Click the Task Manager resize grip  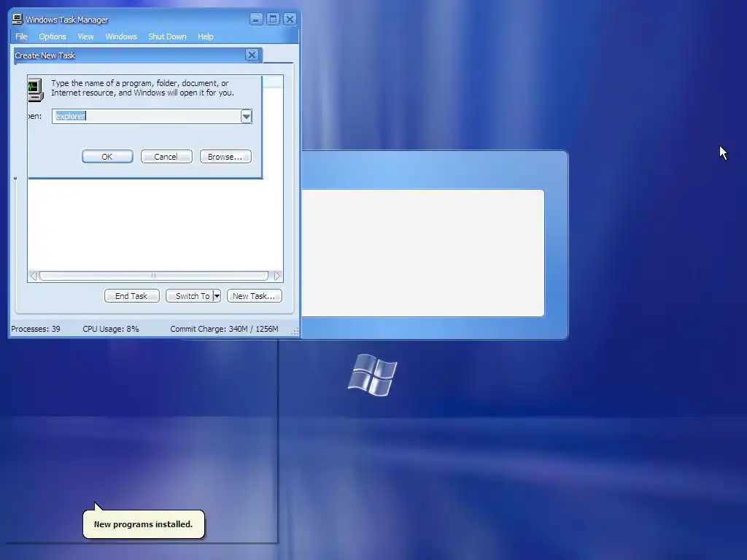pos(295,332)
